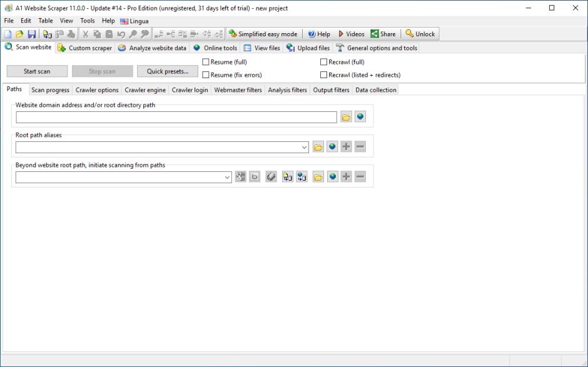Expand the Root path aliases dropdown
588x367 pixels.
click(304, 148)
